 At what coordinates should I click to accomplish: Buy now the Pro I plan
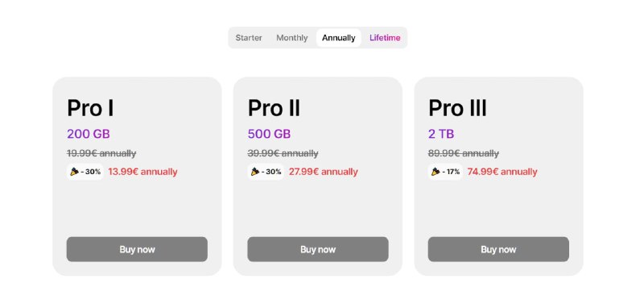click(x=137, y=249)
